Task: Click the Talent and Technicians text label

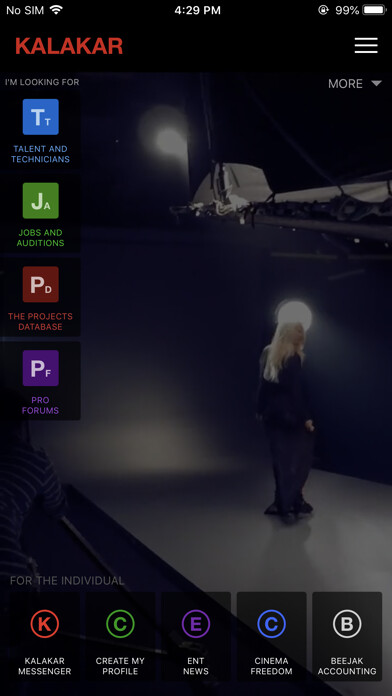Action: (40, 154)
